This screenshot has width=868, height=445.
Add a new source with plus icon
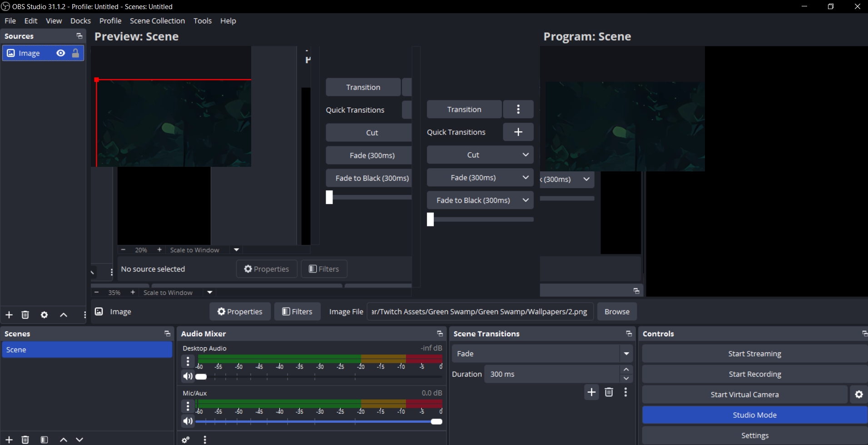(9, 315)
